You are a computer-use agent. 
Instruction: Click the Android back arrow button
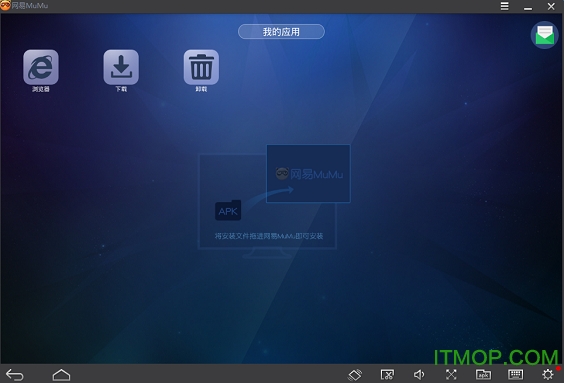pos(15,375)
